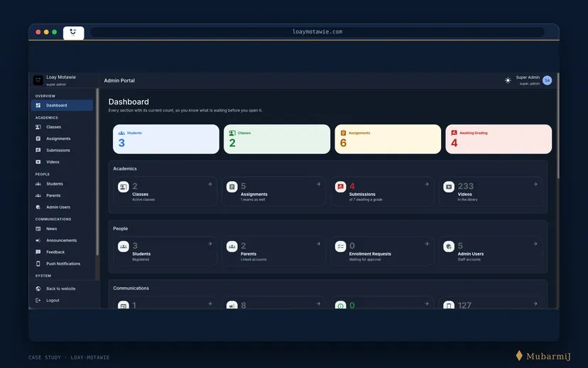This screenshot has height=368, width=588.
Task: Select the browser tab with logo
Action: [74, 33]
